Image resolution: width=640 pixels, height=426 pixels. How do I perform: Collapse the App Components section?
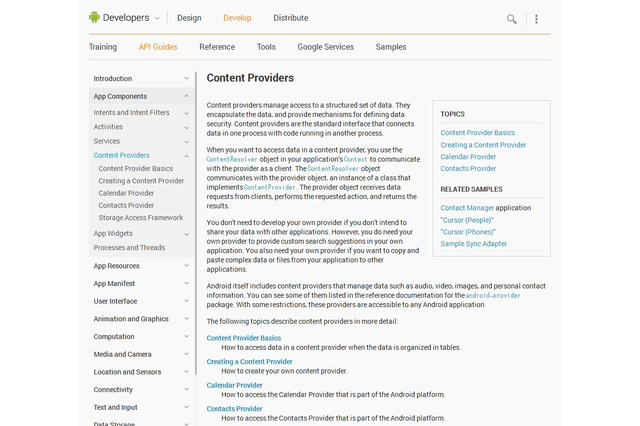coord(186,96)
